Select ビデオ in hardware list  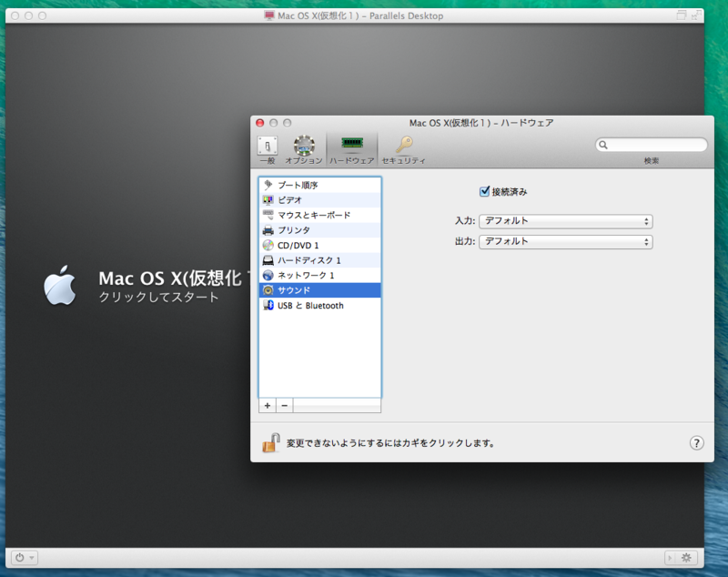320,200
